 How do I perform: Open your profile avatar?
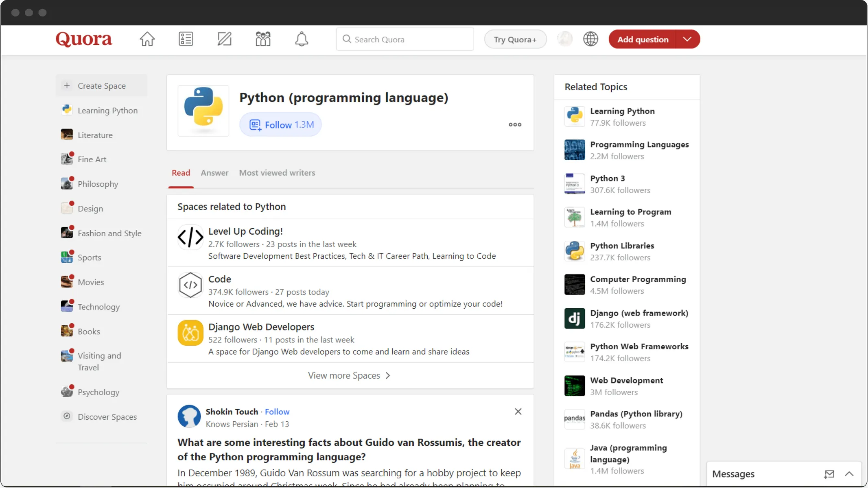pyautogui.click(x=565, y=39)
